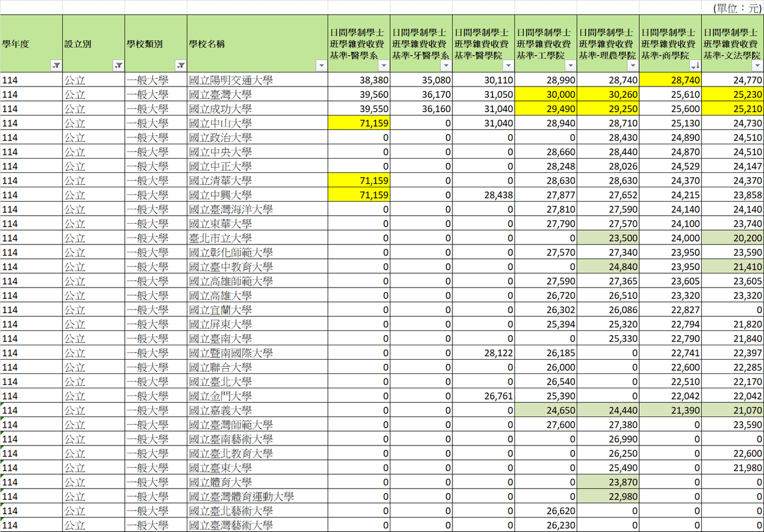Screen dimensions: 764x532
Task: Click the 國立屏東大學 cell
Action: (257, 324)
